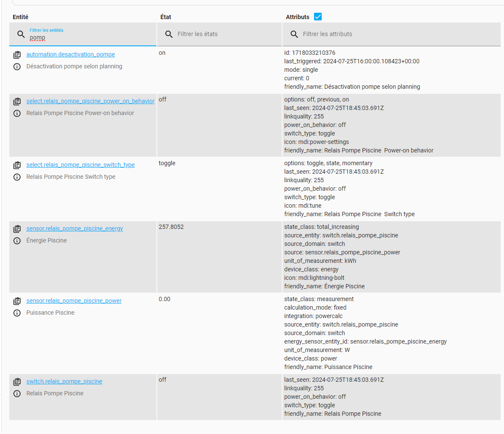Open sensor.relais_pompe_piscine_power link

coord(74,301)
